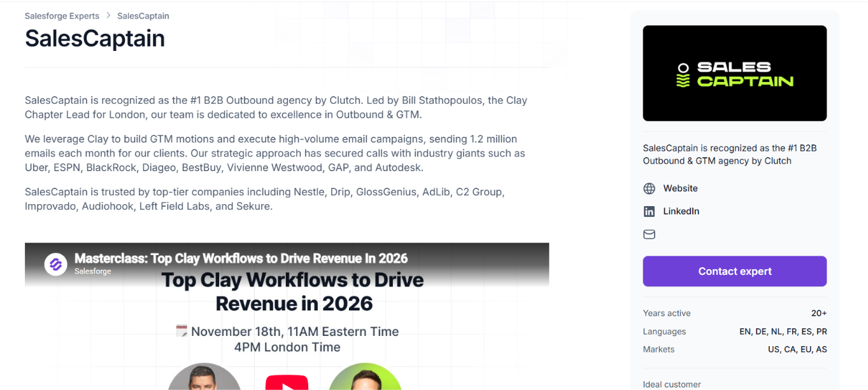Click the Years active label

click(x=667, y=313)
